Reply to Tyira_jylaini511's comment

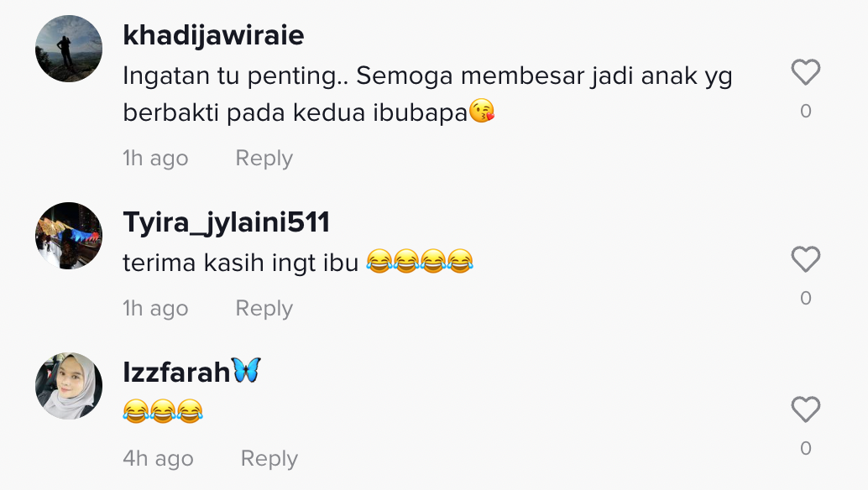click(x=264, y=309)
